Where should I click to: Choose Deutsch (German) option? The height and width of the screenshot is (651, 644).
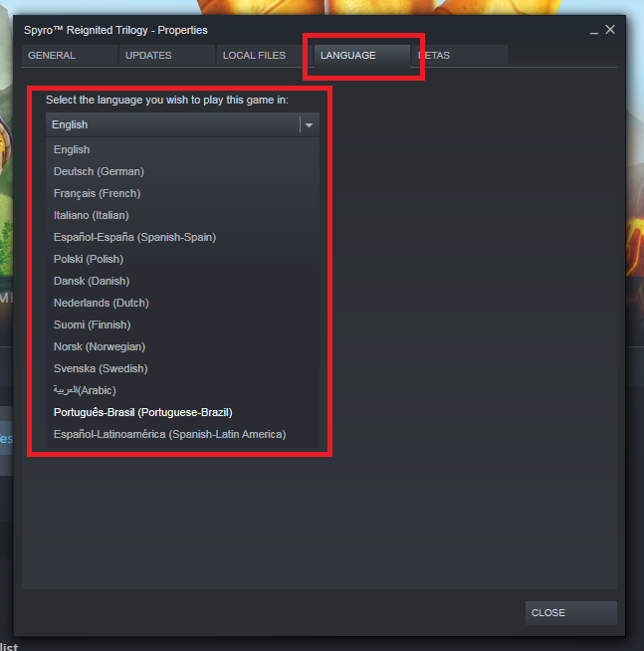click(x=182, y=171)
